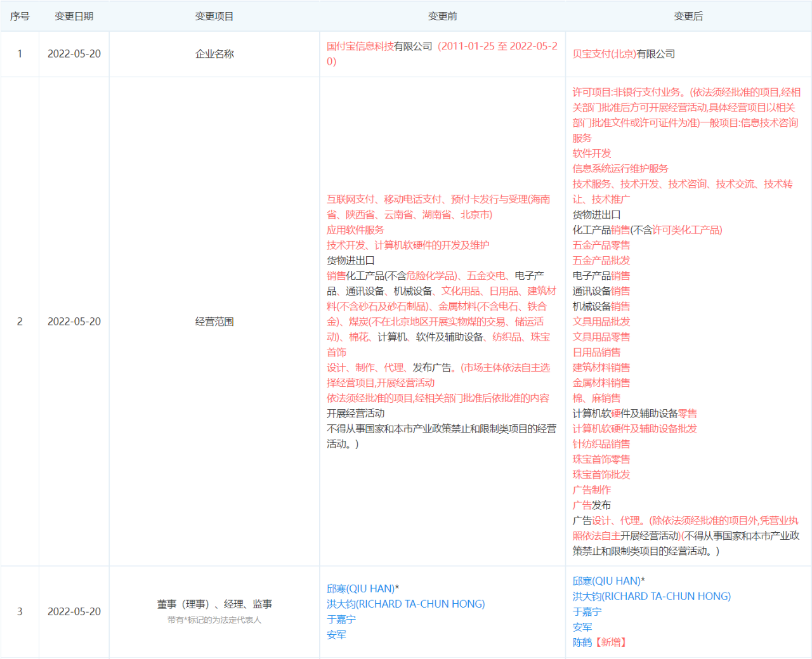Click the 珠宝首饰零售 line
The image size is (812, 659).
(x=601, y=459)
